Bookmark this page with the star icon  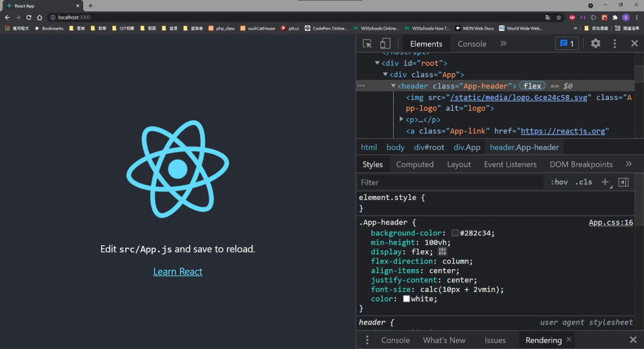click(x=558, y=17)
